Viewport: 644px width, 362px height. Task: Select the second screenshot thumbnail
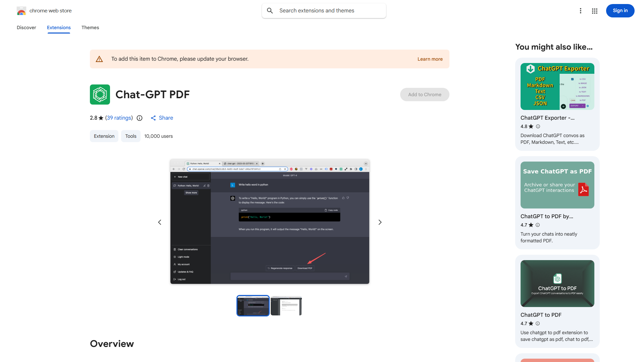pyautogui.click(x=286, y=305)
